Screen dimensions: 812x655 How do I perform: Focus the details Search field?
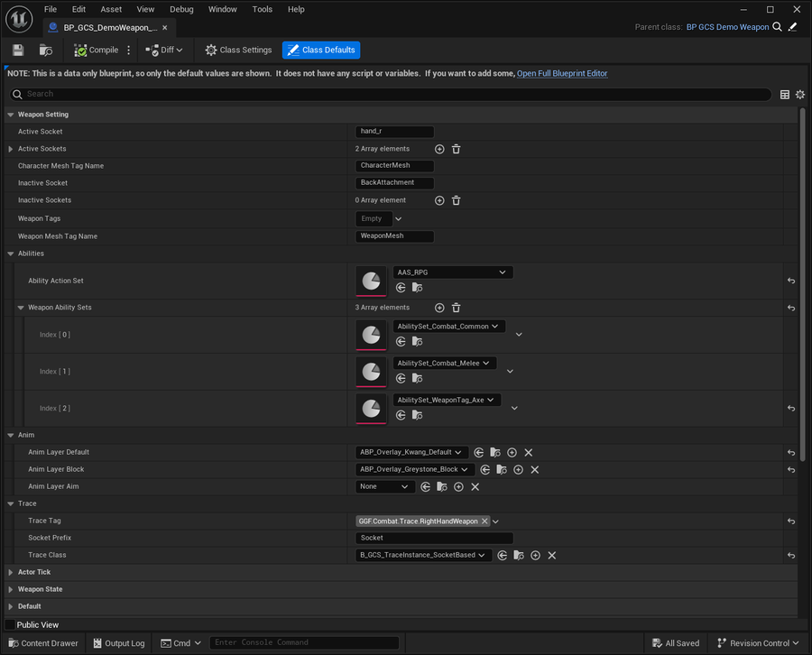[x=391, y=94]
